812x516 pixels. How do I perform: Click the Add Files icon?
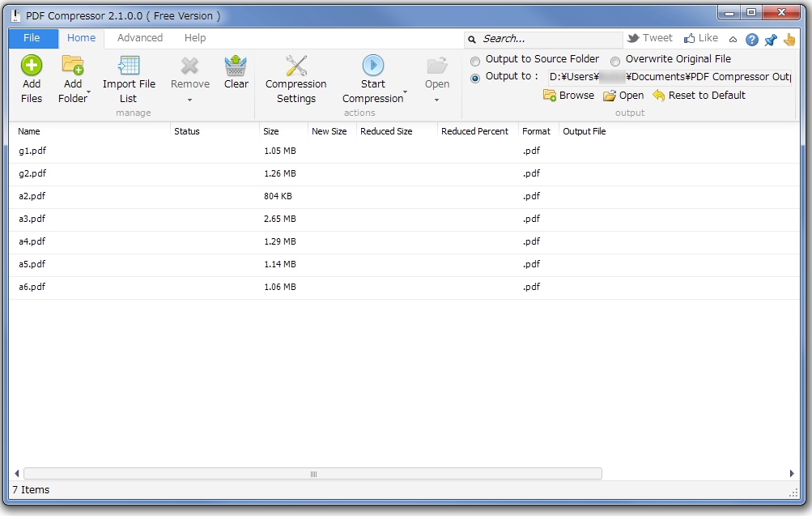point(31,66)
